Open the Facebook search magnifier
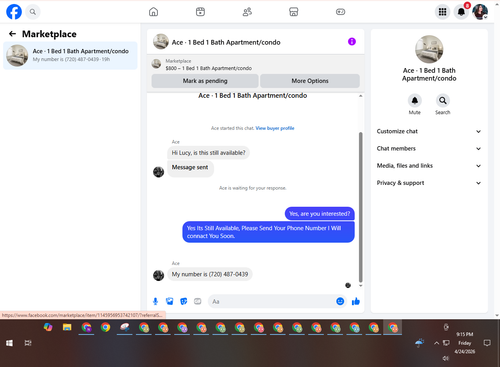The height and width of the screenshot is (367, 500). click(33, 12)
